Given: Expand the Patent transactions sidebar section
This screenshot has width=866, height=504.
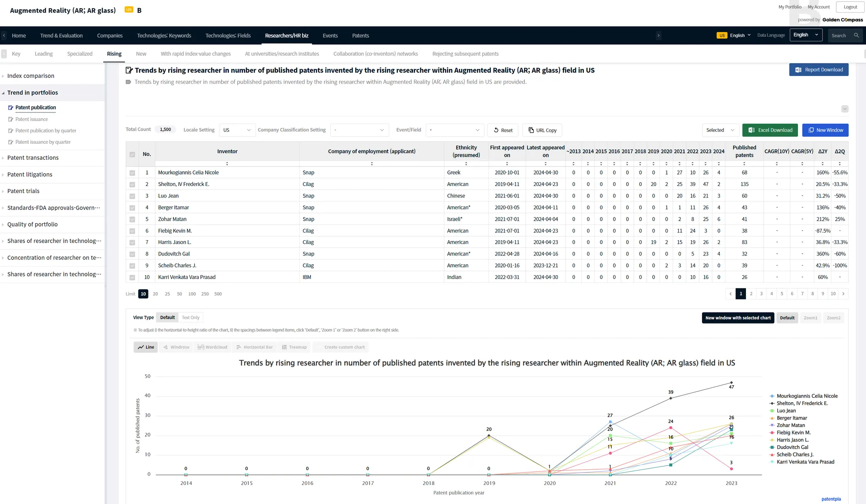Looking at the screenshot, I should [x=33, y=158].
